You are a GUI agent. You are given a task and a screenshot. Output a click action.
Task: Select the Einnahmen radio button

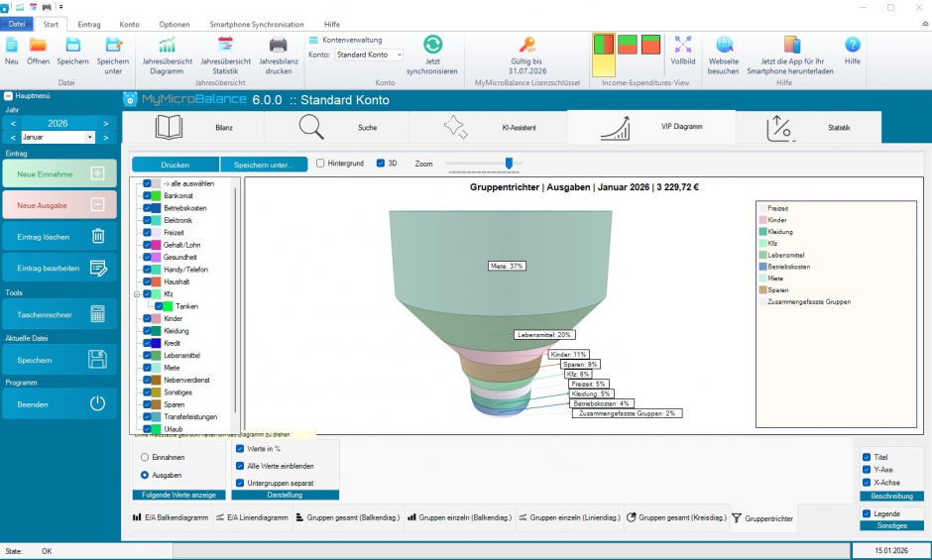coord(146,457)
